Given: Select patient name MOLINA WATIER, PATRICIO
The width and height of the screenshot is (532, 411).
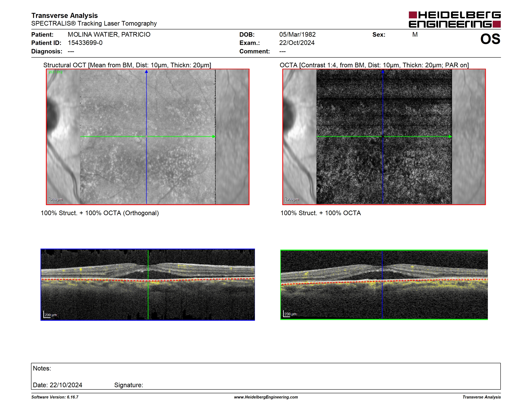Looking at the screenshot, I should pos(109,35).
